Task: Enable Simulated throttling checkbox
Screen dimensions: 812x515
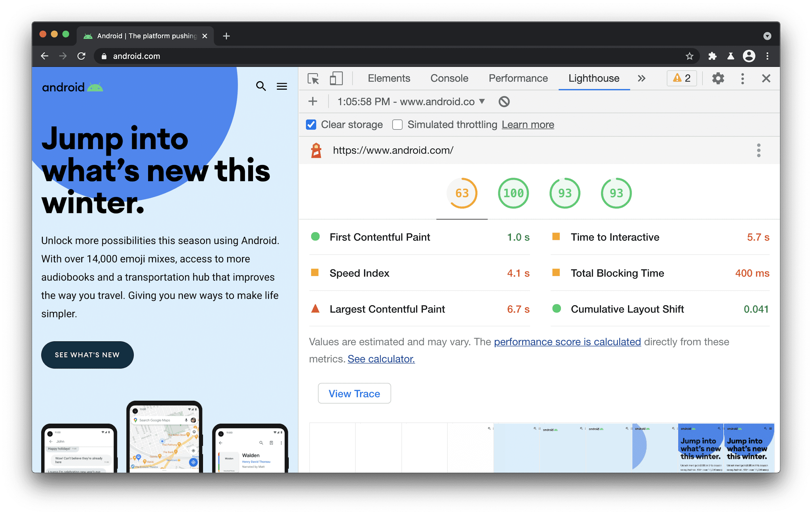Action: tap(396, 124)
